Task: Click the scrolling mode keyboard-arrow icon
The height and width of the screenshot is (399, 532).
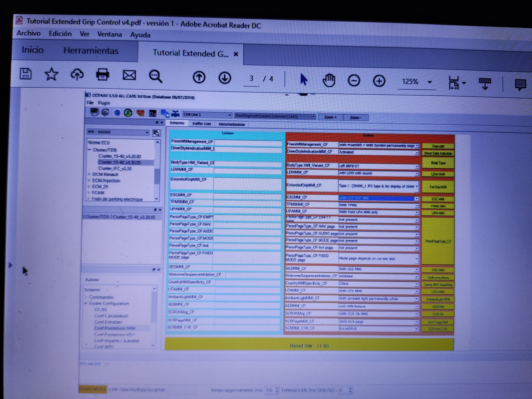Action: tap(485, 83)
